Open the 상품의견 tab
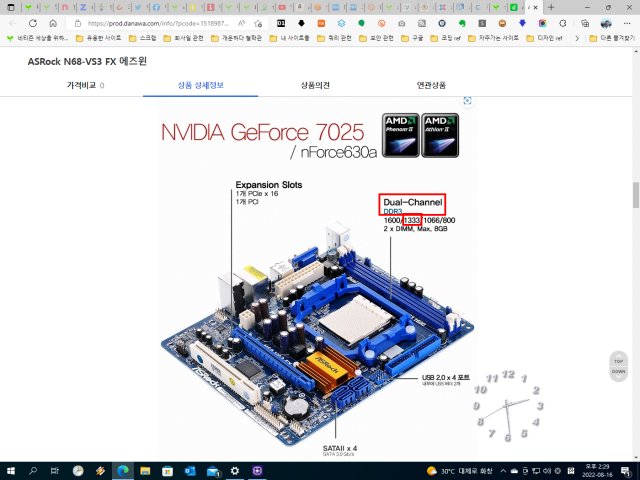640x480 pixels. [x=315, y=85]
